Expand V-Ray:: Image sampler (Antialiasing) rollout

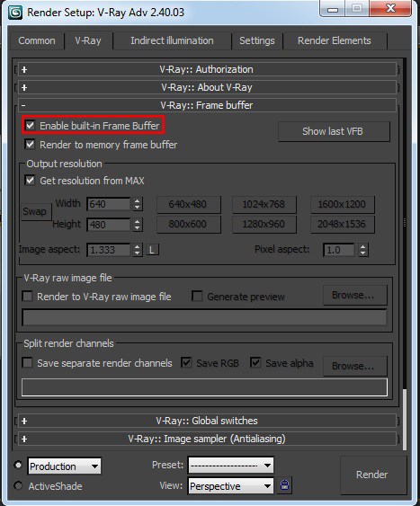pyautogui.click(x=207, y=439)
